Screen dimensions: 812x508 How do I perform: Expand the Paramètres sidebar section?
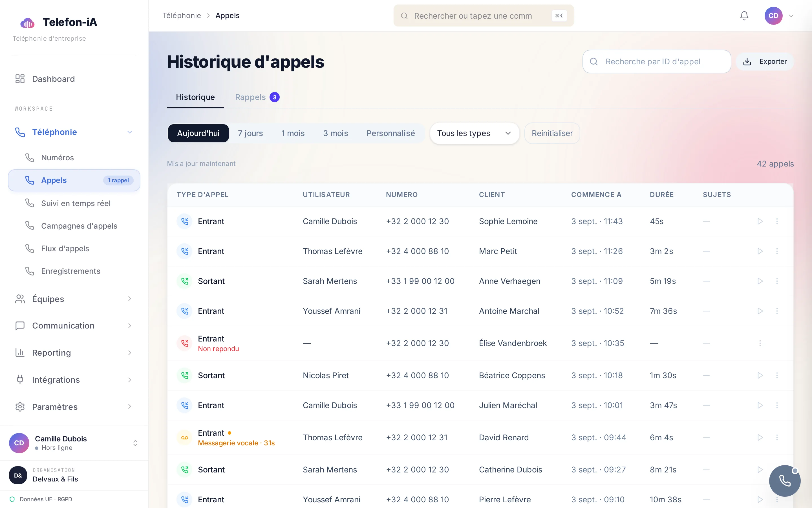129,406
